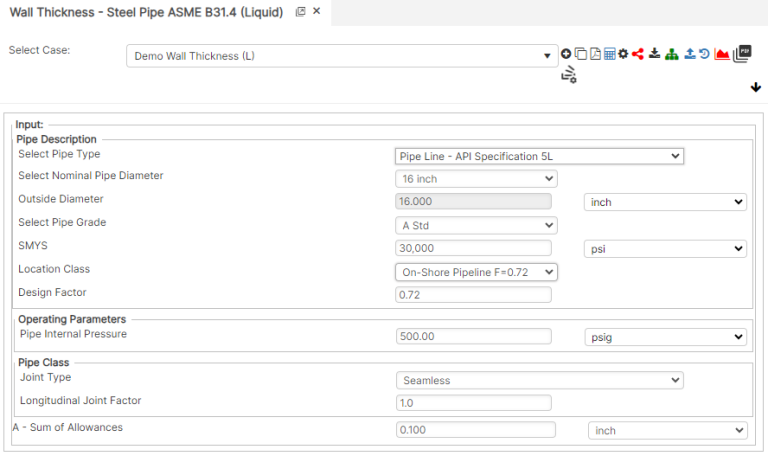This screenshot has height=456, width=768.
Task: Click the blue history clock icon
Action: [x=705, y=54]
